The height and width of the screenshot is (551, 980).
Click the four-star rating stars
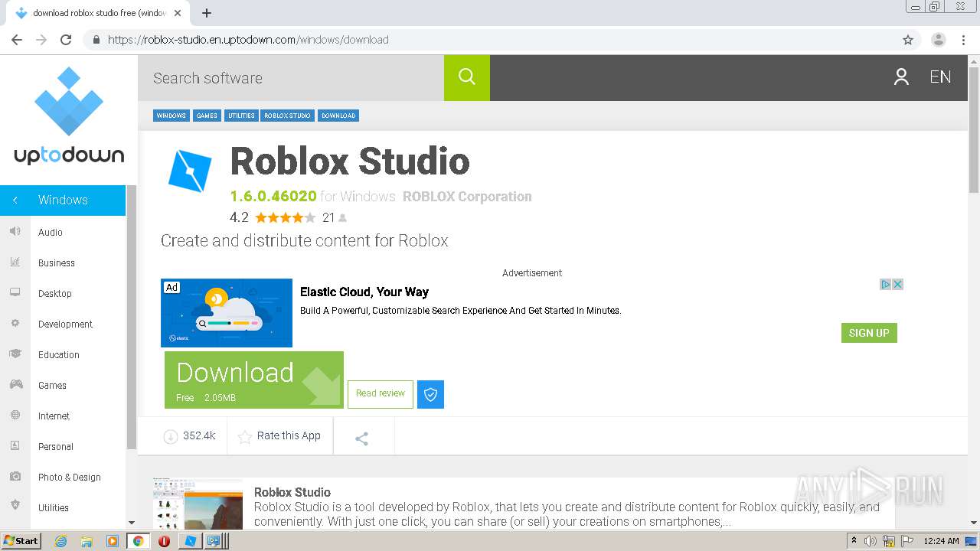pyautogui.click(x=285, y=217)
